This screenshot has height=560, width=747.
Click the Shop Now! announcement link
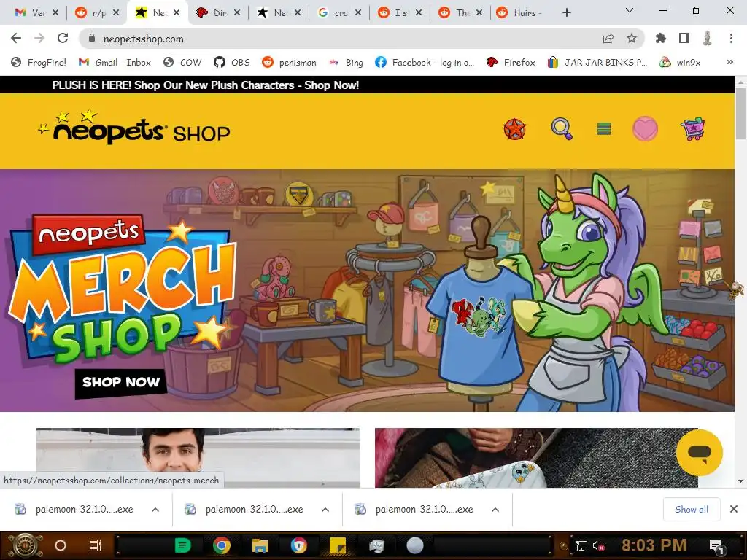click(332, 85)
